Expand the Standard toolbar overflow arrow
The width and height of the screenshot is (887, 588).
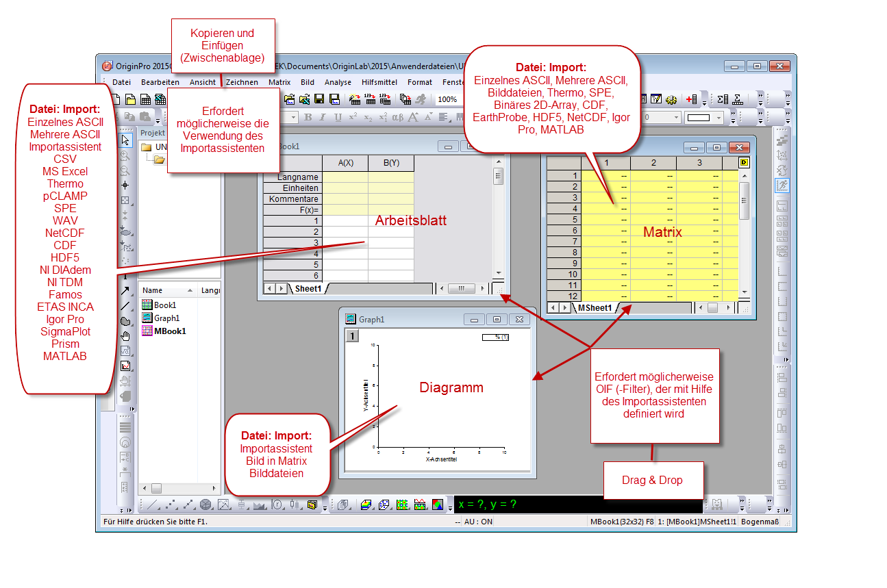[x=704, y=103]
